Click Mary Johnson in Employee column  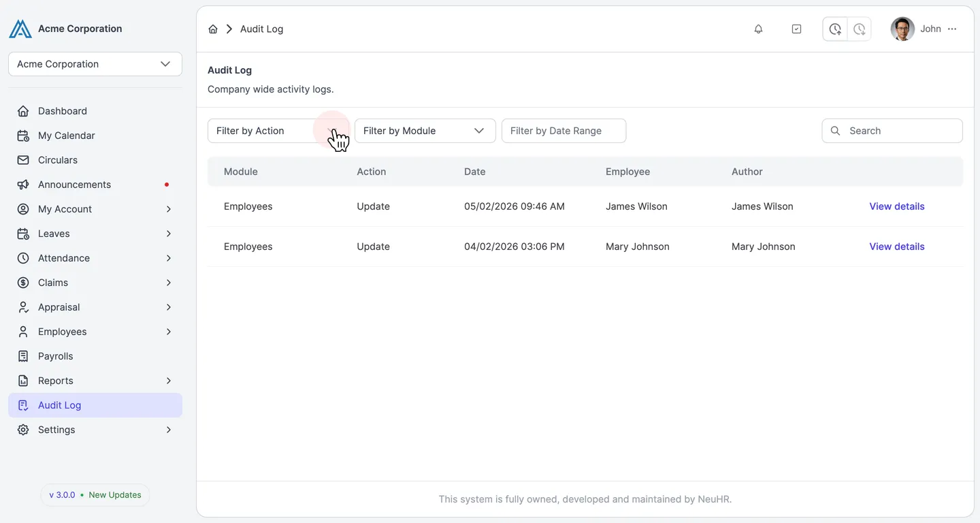click(638, 247)
